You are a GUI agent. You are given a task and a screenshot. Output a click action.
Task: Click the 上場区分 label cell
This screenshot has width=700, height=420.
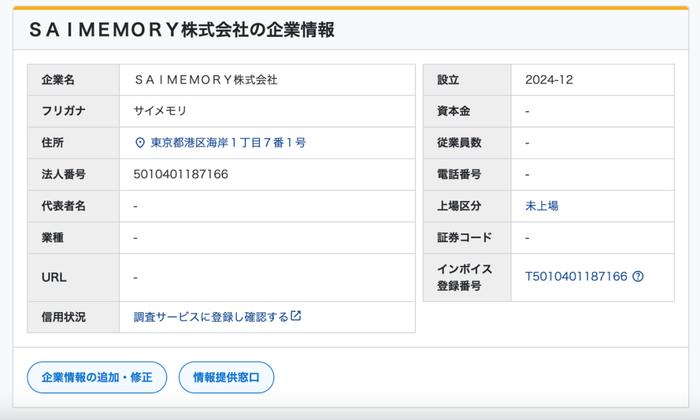coord(467,206)
